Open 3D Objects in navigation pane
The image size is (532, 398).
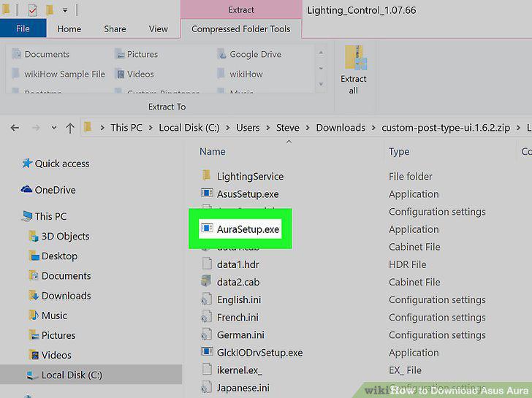[59, 237]
